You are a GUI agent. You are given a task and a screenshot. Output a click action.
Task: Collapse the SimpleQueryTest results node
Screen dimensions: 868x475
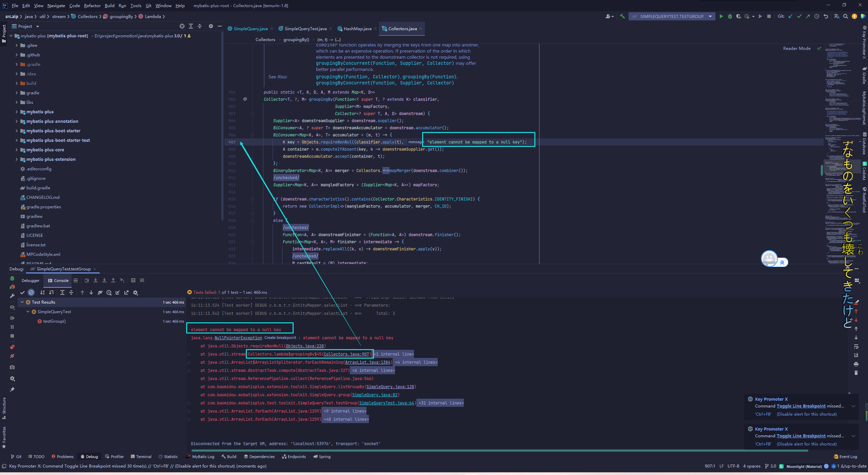point(28,311)
